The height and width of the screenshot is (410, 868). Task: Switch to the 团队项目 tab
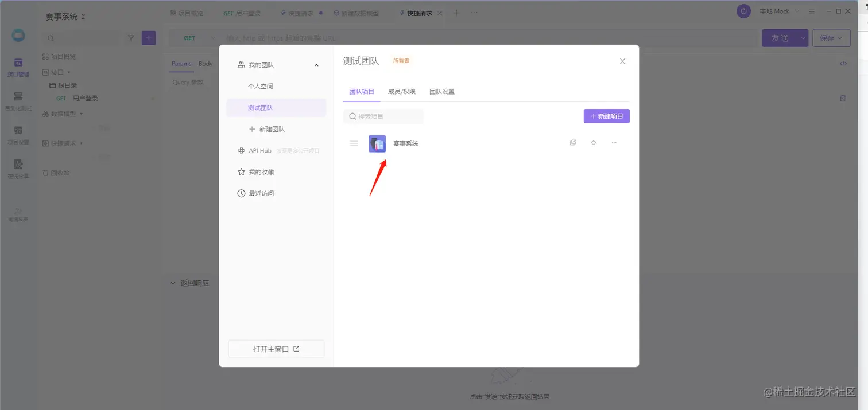[x=362, y=92]
